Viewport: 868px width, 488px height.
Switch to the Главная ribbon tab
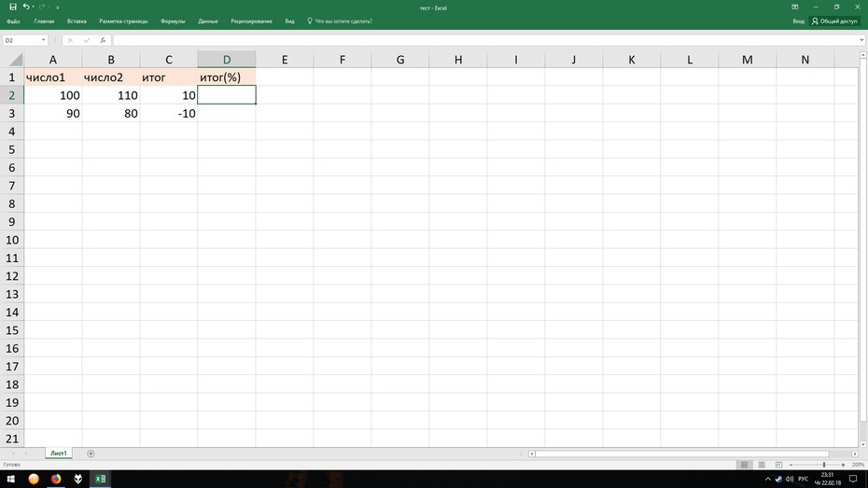point(44,21)
